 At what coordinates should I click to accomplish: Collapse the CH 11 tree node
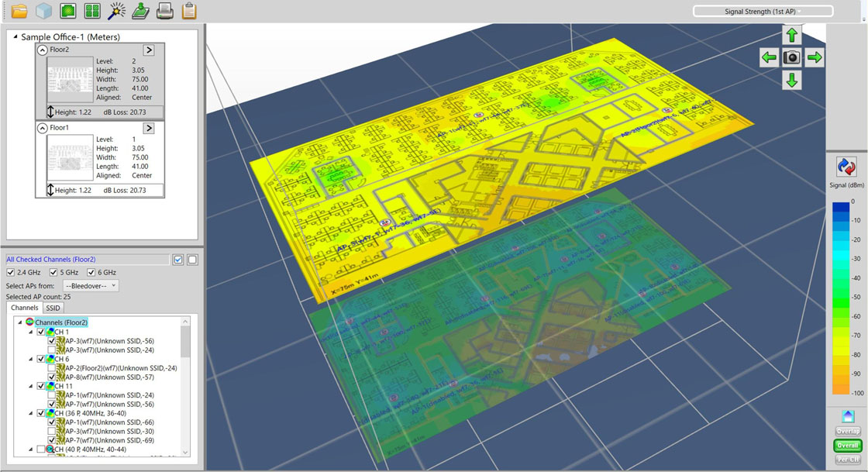(32, 386)
